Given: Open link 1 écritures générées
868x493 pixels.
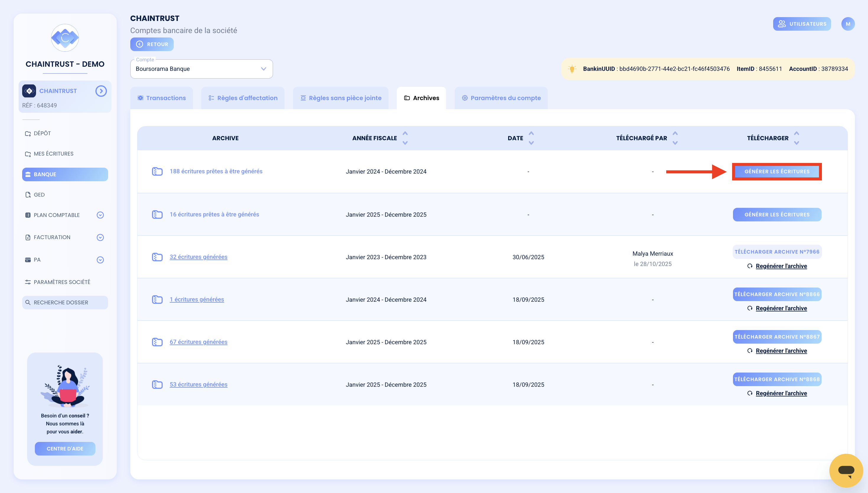Looking at the screenshot, I should point(197,299).
